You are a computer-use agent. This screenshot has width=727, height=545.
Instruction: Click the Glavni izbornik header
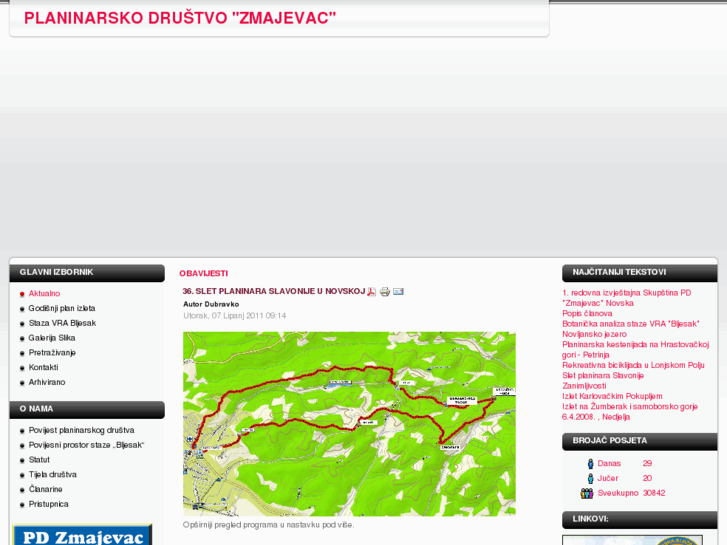coord(87,273)
